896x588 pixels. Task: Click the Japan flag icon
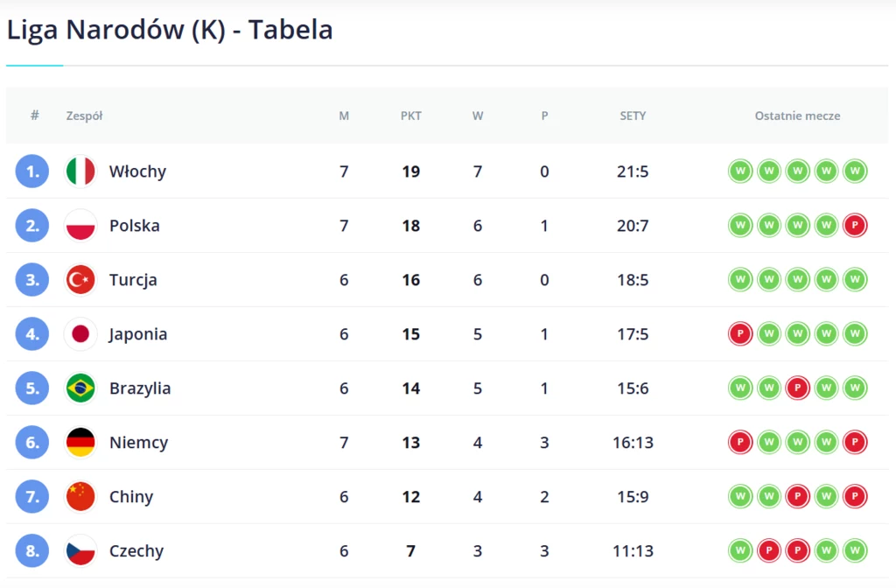(80, 333)
